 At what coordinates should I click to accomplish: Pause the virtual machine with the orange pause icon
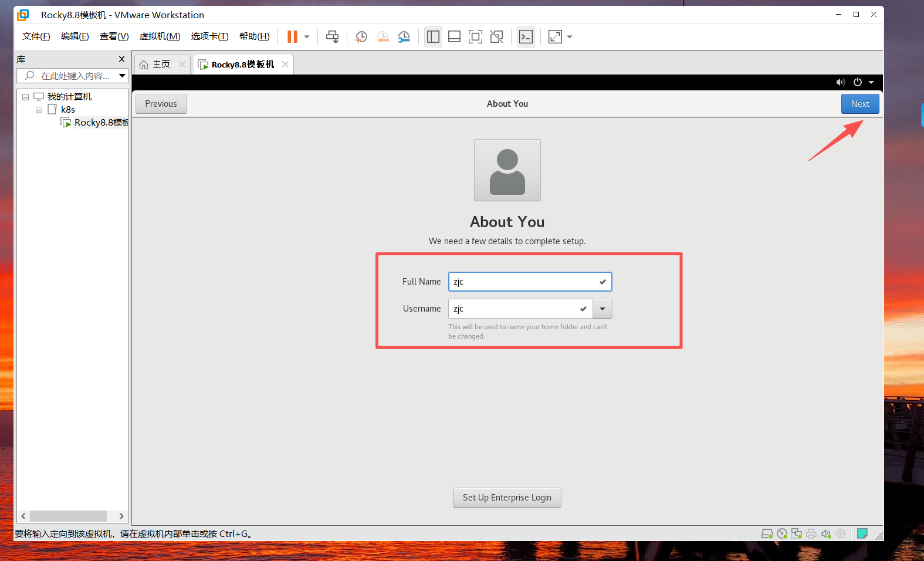[292, 37]
